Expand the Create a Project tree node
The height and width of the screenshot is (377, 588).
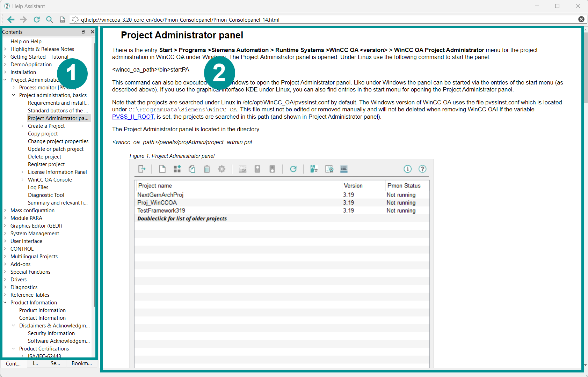pos(22,126)
